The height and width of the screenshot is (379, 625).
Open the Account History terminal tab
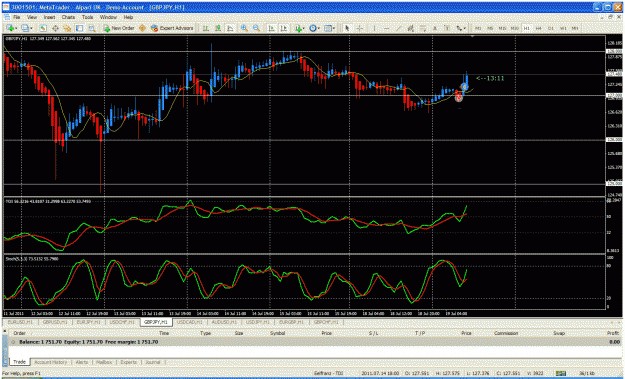point(51,362)
